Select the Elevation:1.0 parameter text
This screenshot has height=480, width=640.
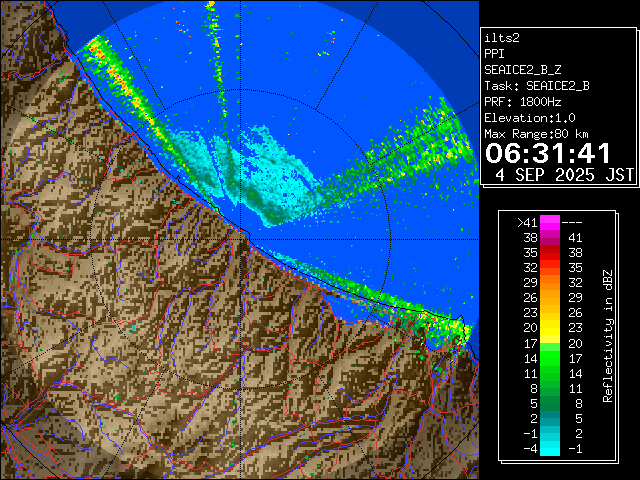pos(533,118)
